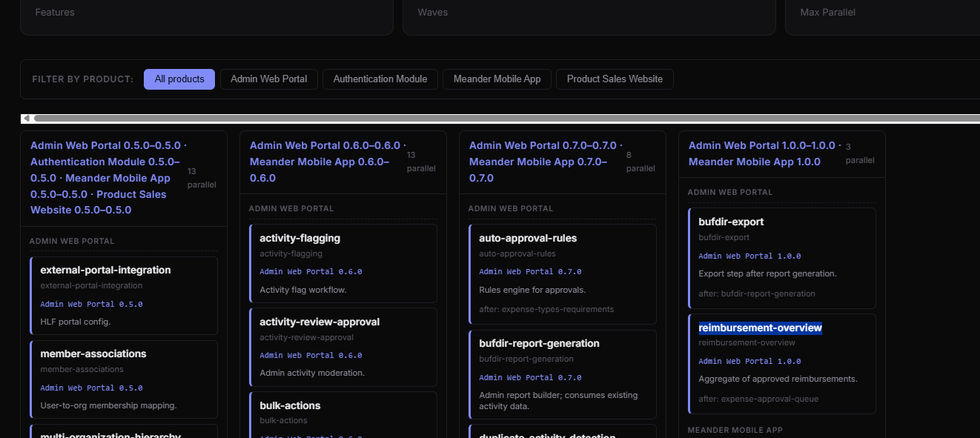Click 'Export step after report generation.' text
Image resolution: width=980 pixels, height=438 pixels.
point(767,273)
